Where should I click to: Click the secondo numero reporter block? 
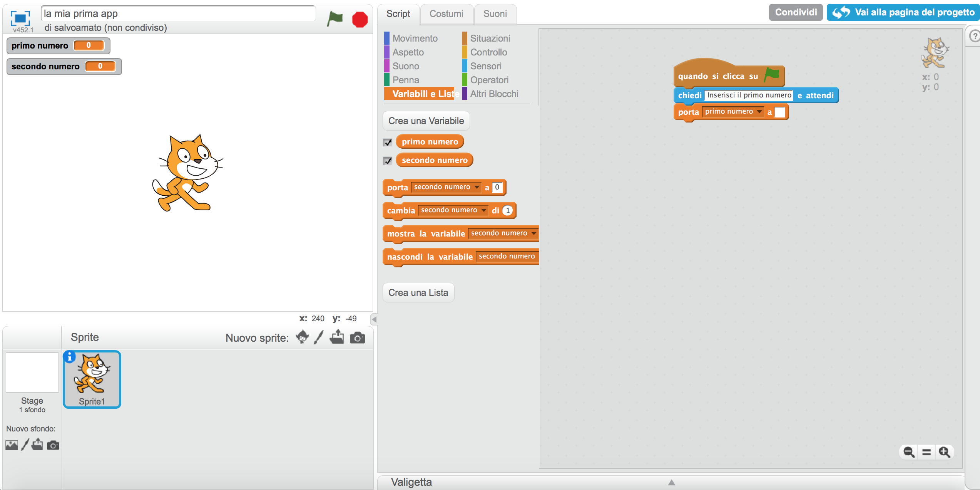pyautogui.click(x=435, y=160)
